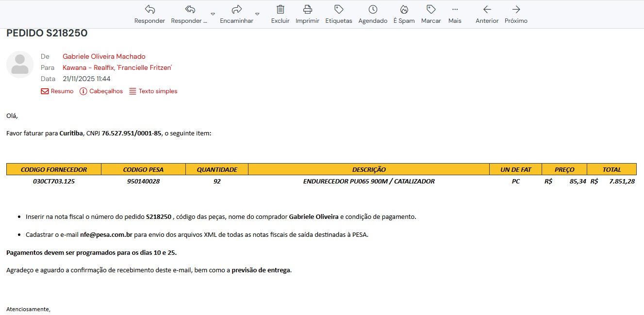Mark message with É Spam icon

404,10
